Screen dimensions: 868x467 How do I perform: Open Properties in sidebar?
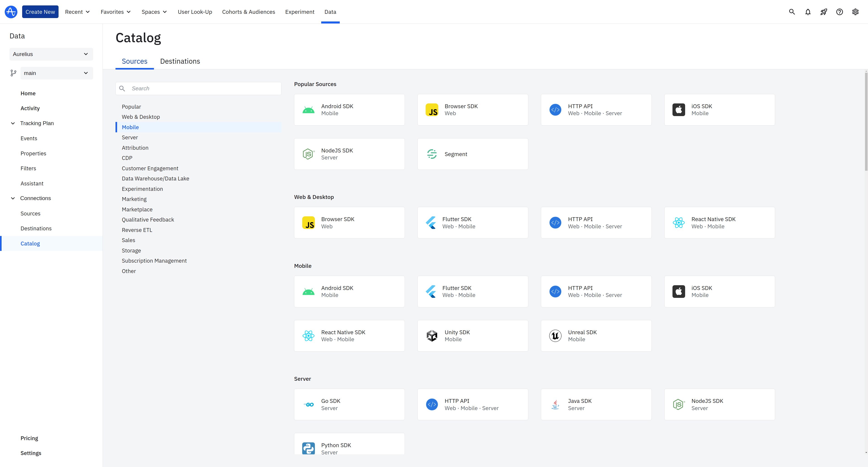coord(33,154)
